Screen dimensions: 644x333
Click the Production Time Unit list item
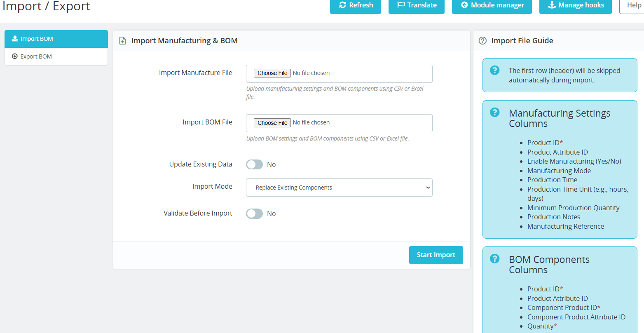pyautogui.click(x=578, y=194)
